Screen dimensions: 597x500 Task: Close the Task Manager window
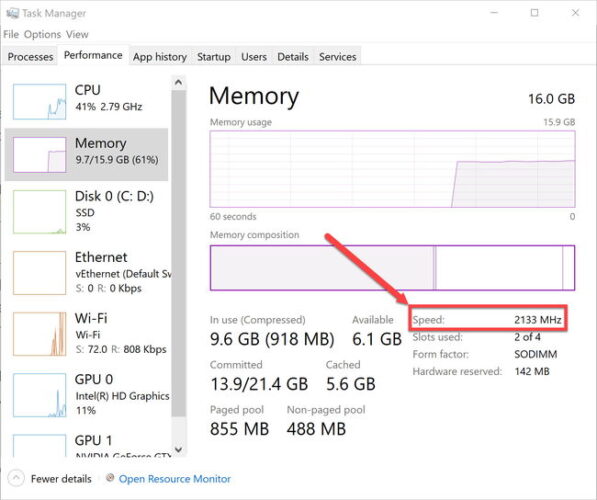point(575,13)
